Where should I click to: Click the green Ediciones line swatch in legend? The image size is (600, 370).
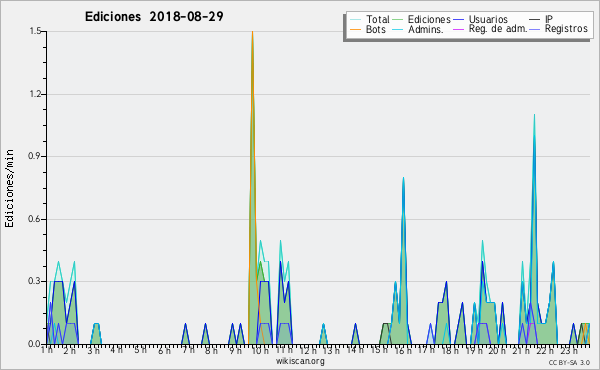click(x=398, y=20)
